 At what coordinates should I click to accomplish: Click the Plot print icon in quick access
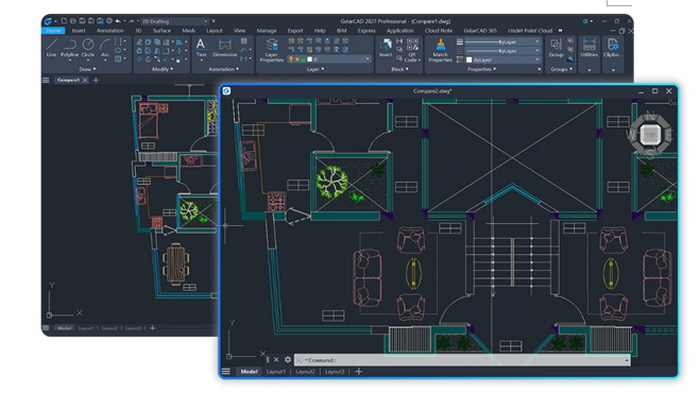click(x=109, y=21)
